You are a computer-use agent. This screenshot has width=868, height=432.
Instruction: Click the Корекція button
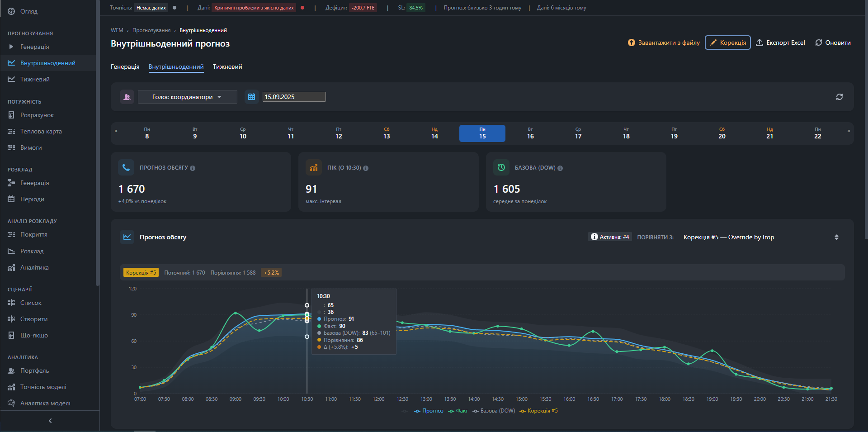[727, 43]
